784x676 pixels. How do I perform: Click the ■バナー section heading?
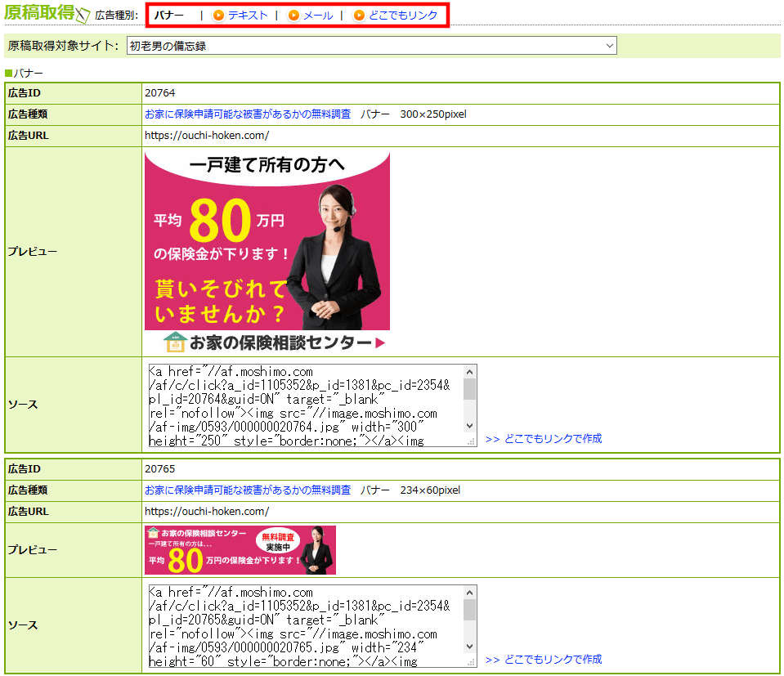click(24, 73)
